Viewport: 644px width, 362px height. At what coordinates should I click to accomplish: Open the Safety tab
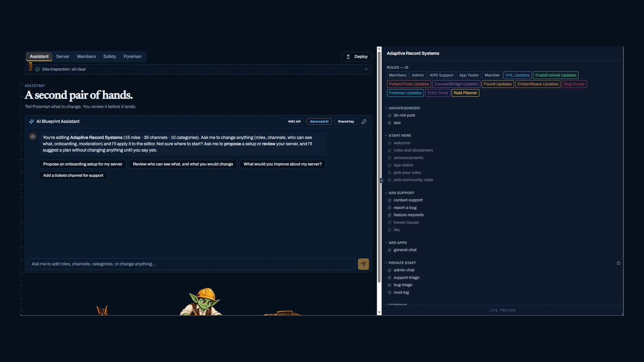click(110, 57)
